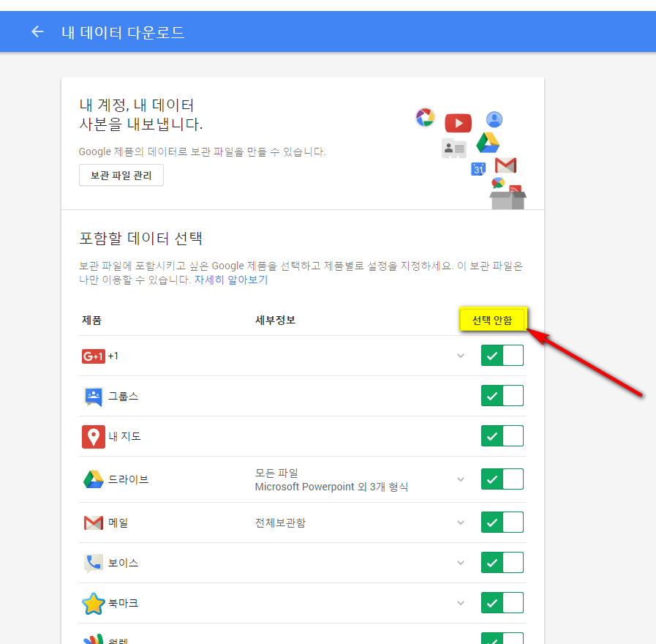Expand the 드라이브 row details chevron
This screenshot has width=656, height=644.
tap(461, 479)
